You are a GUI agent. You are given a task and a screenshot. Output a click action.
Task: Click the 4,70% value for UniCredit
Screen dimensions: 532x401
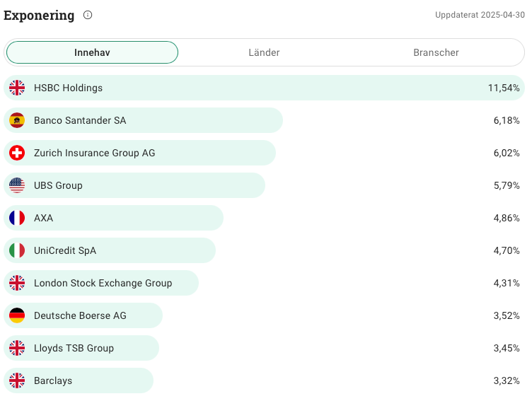point(507,250)
